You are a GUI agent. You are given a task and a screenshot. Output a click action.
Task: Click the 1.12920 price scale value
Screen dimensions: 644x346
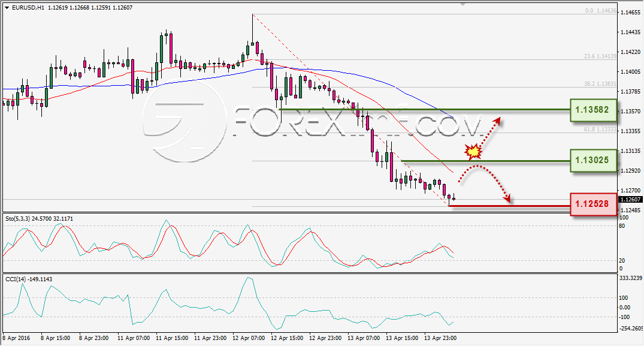tap(630, 170)
